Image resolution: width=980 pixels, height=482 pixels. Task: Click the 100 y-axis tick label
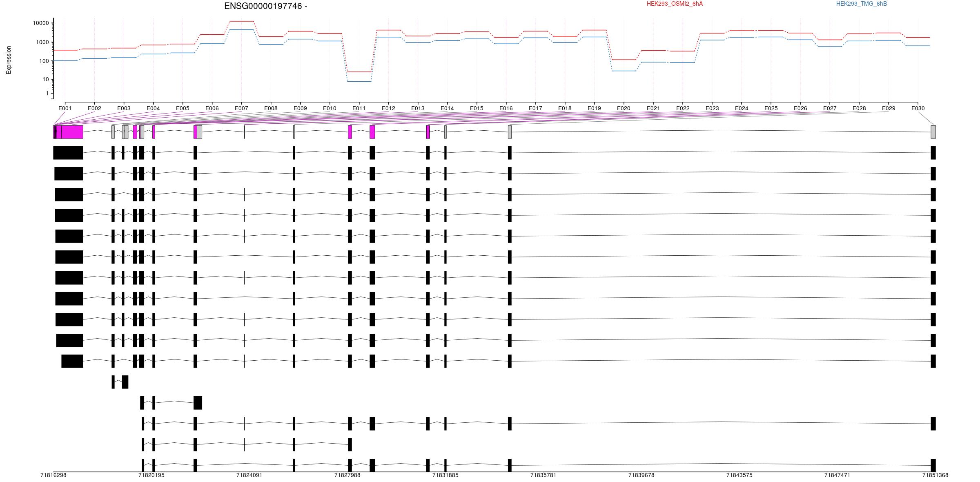(x=44, y=61)
